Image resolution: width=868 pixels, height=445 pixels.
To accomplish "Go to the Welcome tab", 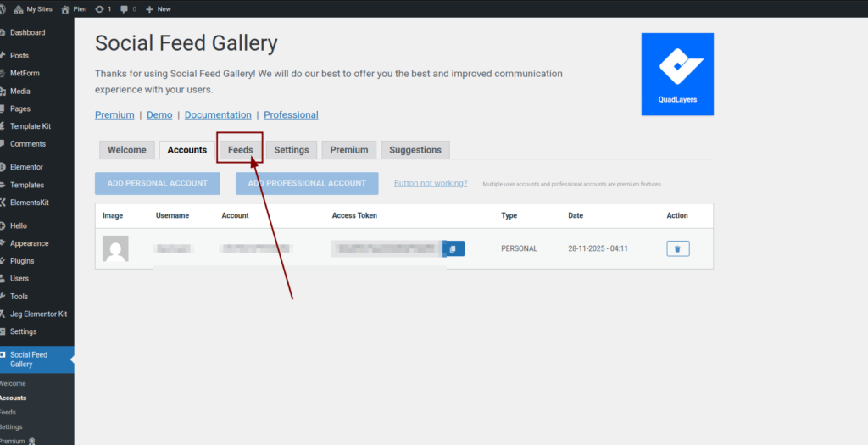I will pos(127,150).
